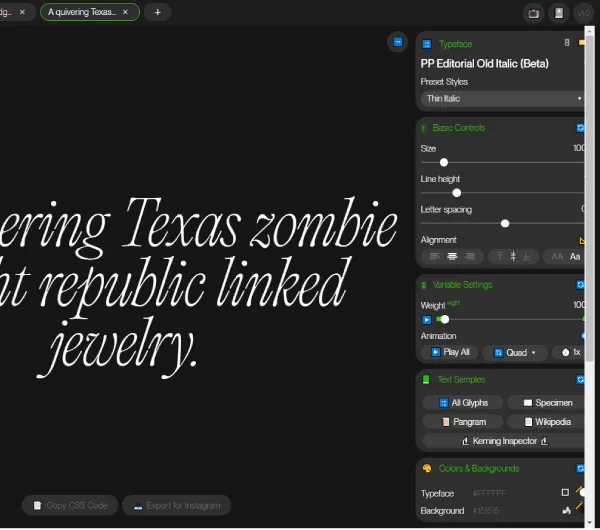The width and height of the screenshot is (600, 530).
Task: Click the sidebar vertical scrollbar
Action: point(589,197)
